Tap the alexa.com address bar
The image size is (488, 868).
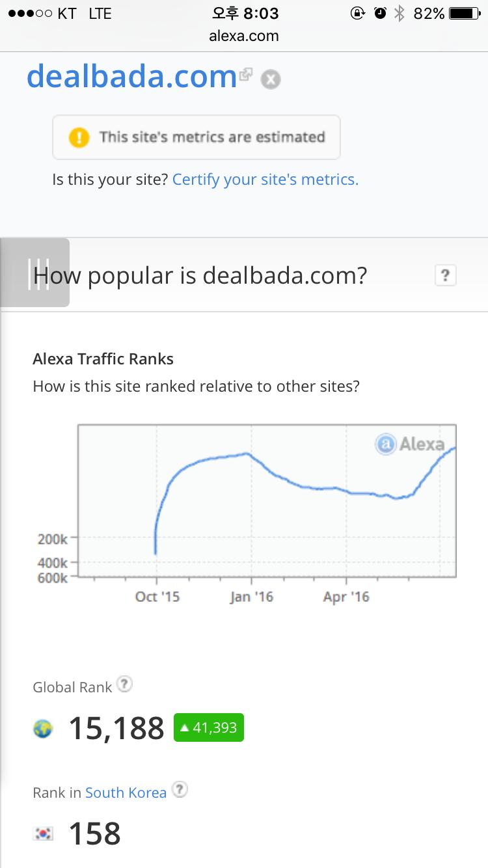244,36
